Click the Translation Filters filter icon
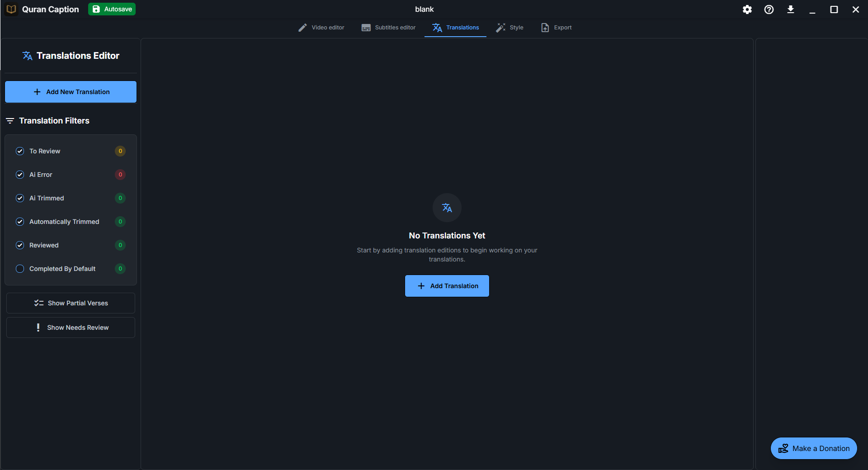868x470 pixels. pos(10,121)
